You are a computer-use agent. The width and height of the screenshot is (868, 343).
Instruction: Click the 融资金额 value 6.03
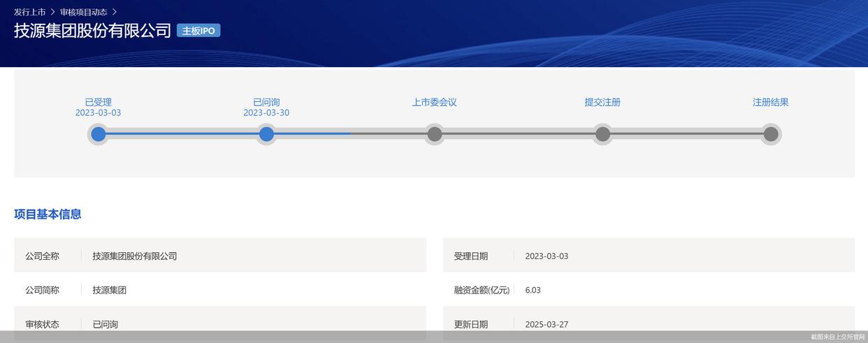(533, 290)
